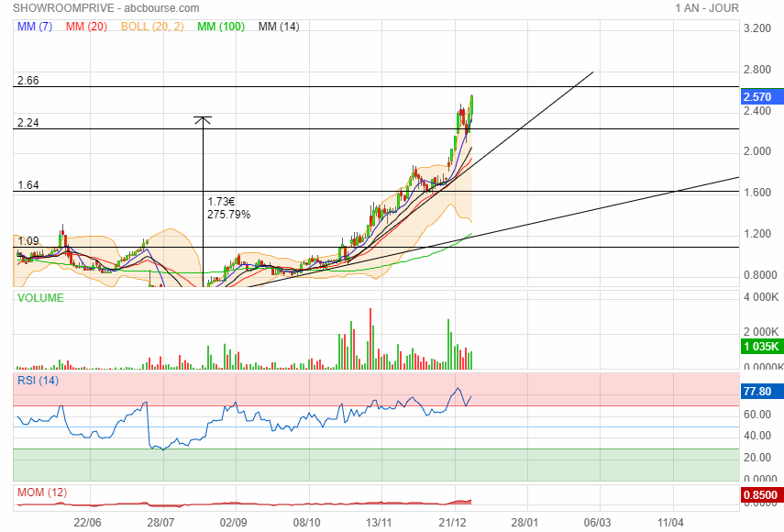Click the 2.000 price axis label

click(757, 151)
